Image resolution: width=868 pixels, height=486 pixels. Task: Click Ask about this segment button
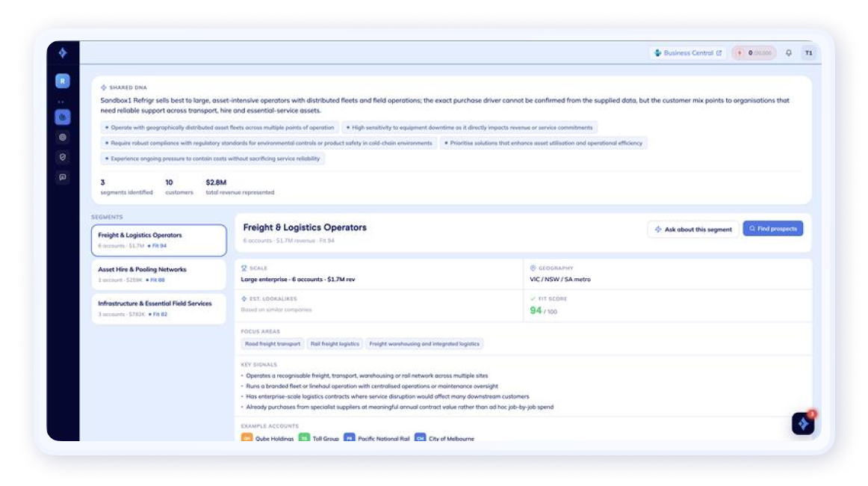click(693, 230)
